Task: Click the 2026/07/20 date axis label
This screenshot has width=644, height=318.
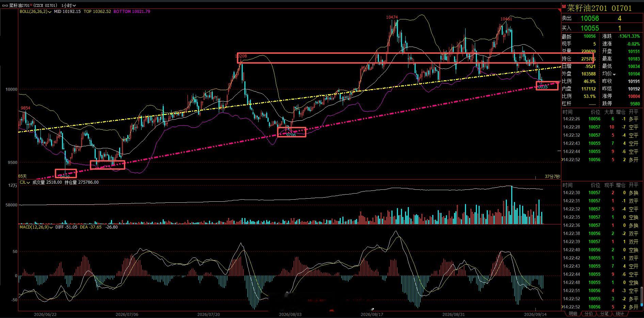Action: pos(209,315)
